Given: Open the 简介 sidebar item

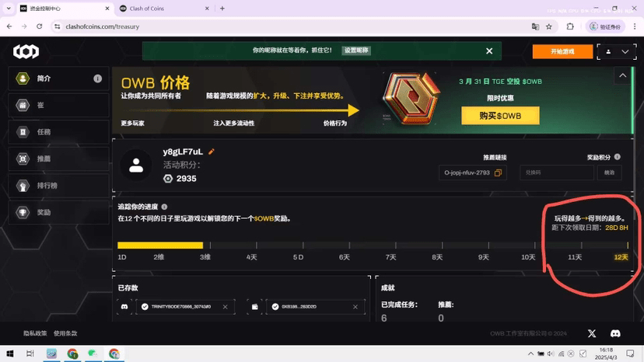Looking at the screenshot, I should click(59, 78).
